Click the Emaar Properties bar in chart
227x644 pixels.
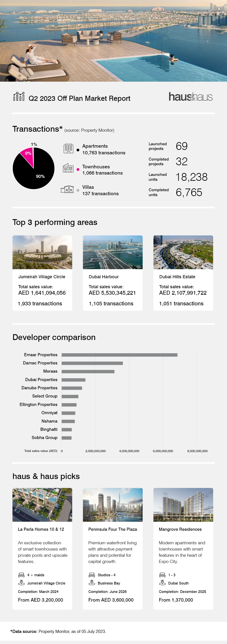point(120,355)
